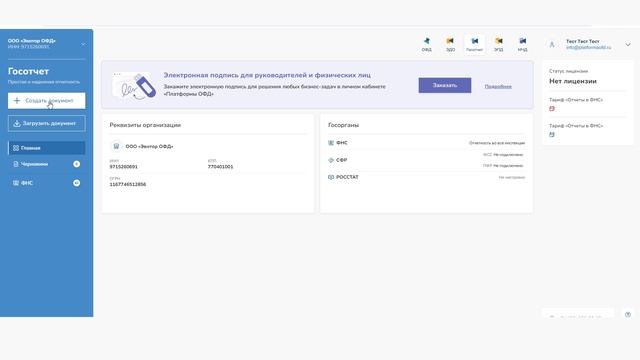
Task: Click the Черновики document icon in sidebar
Action: pos(16,164)
